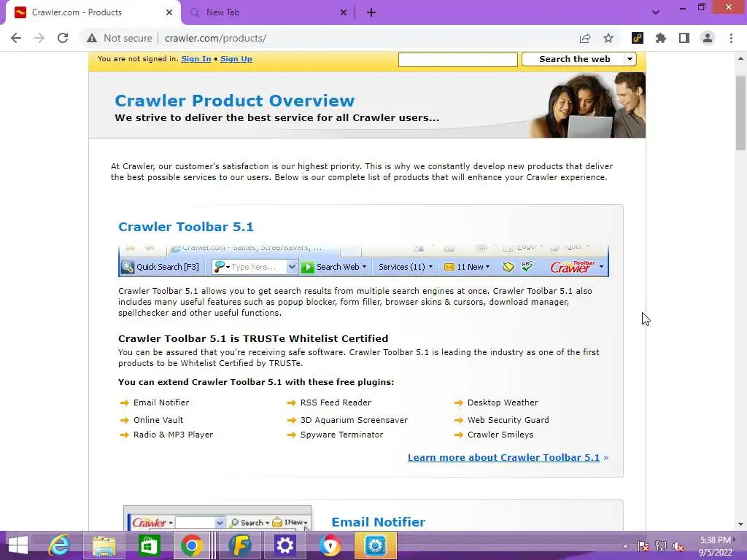Viewport: 747px width, 560px height.
Task: Click the Crawler Toolbar logo
Action: (573, 267)
